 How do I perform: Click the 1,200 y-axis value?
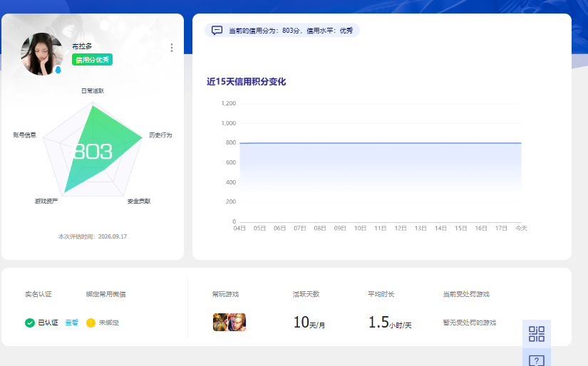pyautogui.click(x=229, y=103)
